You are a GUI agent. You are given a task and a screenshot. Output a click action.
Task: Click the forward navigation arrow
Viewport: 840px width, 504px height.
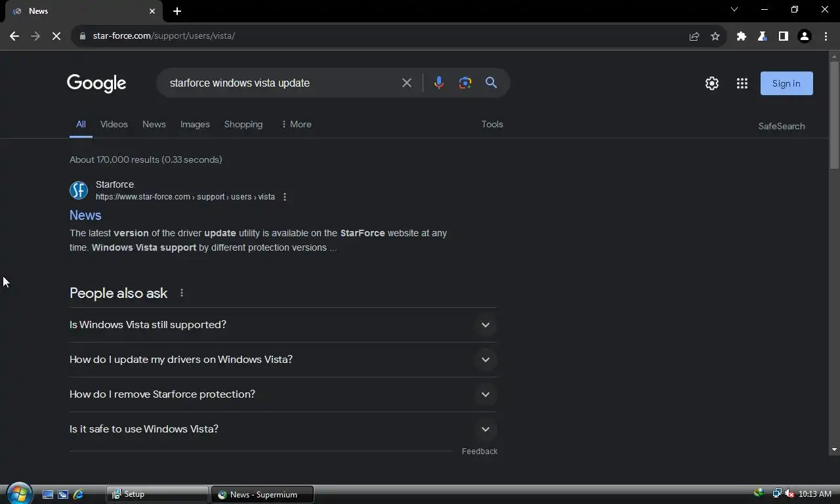point(35,36)
